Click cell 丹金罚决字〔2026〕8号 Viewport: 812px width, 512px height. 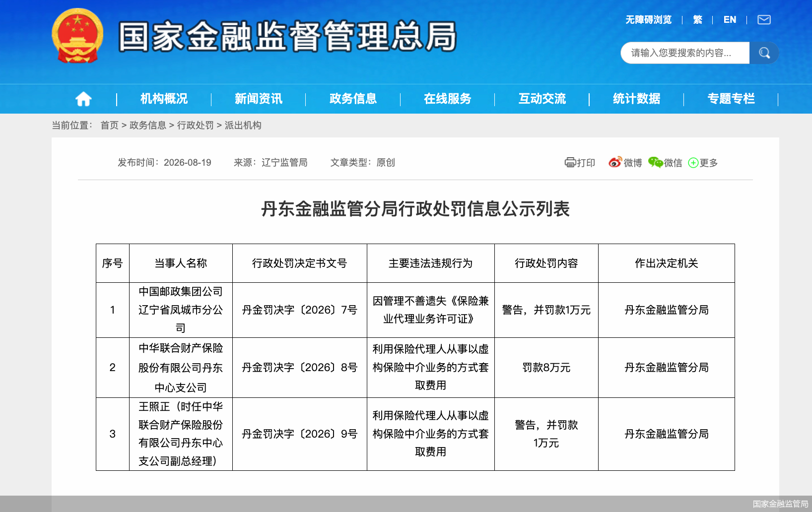pos(300,368)
